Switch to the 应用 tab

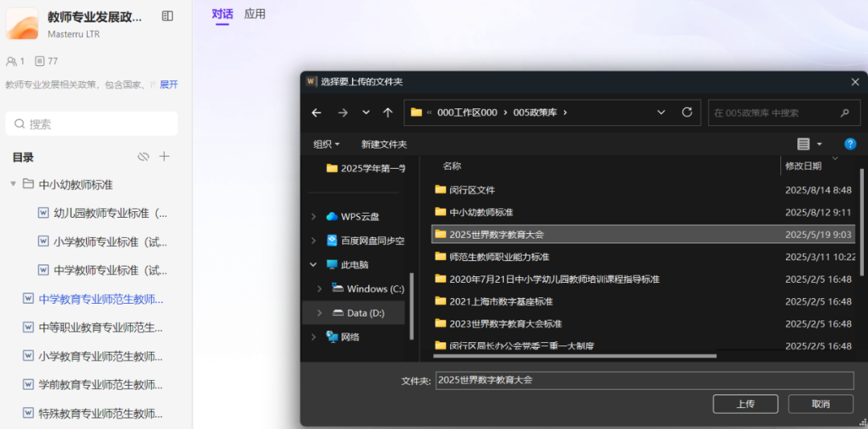(255, 14)
